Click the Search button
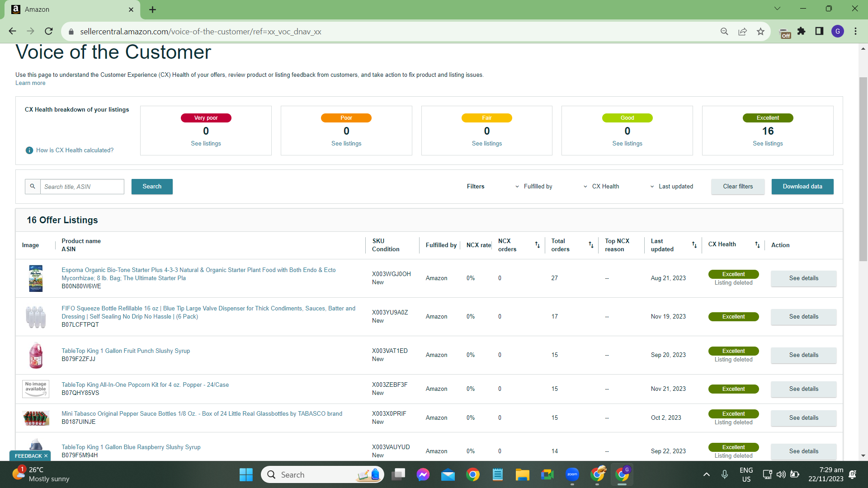 click(x=152, y=187)
